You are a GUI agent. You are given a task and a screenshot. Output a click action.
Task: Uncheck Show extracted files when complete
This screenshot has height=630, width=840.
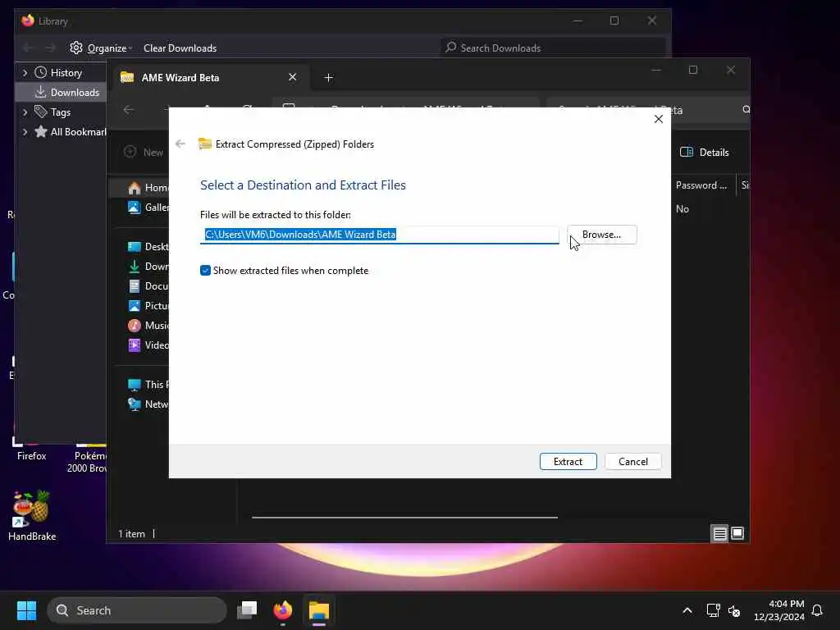click(205, 271)
